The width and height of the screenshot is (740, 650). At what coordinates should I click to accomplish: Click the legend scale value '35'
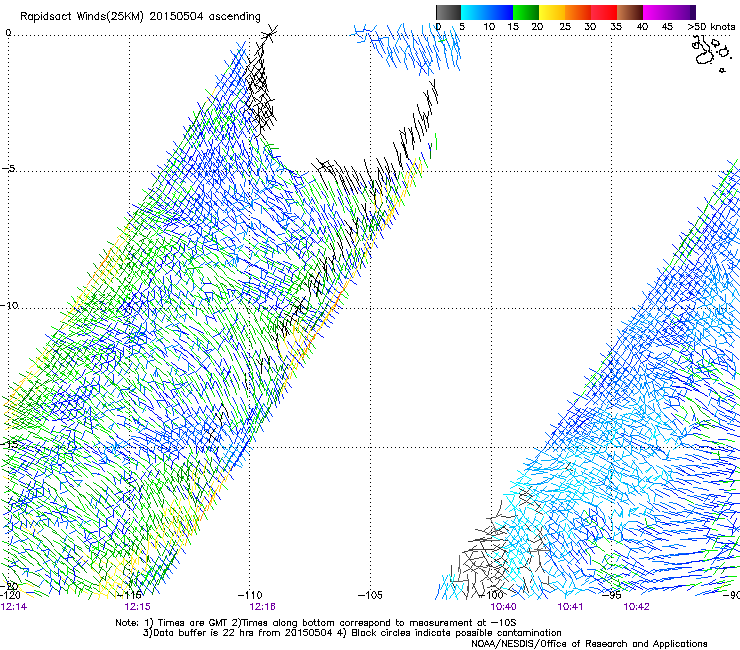(616, 26)
